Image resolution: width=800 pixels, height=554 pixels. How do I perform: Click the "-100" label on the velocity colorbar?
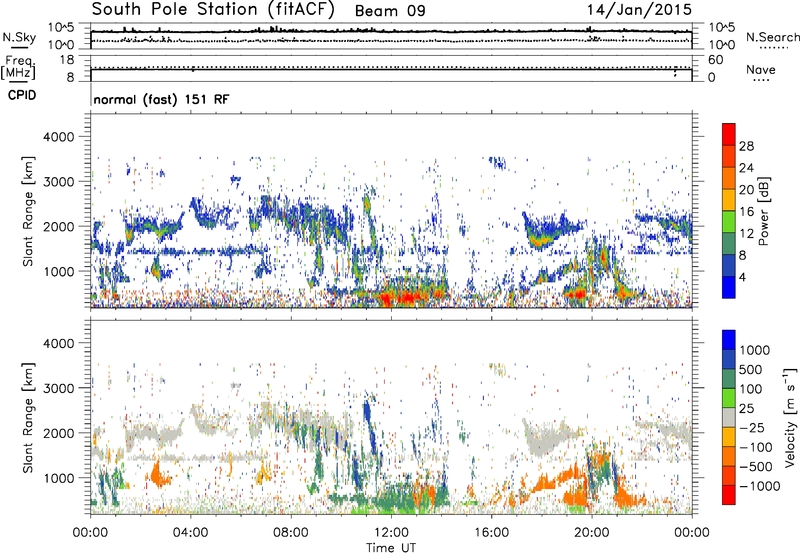pyautogui.click(x=756, y=447)
